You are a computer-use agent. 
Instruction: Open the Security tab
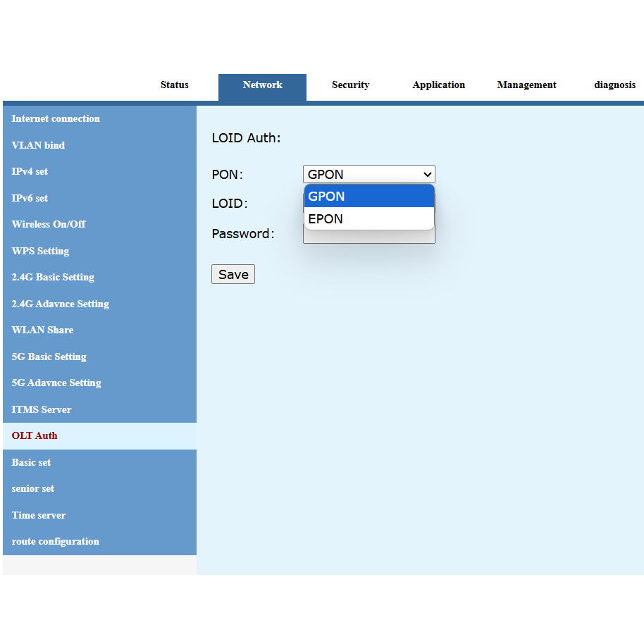click(350, 85)
